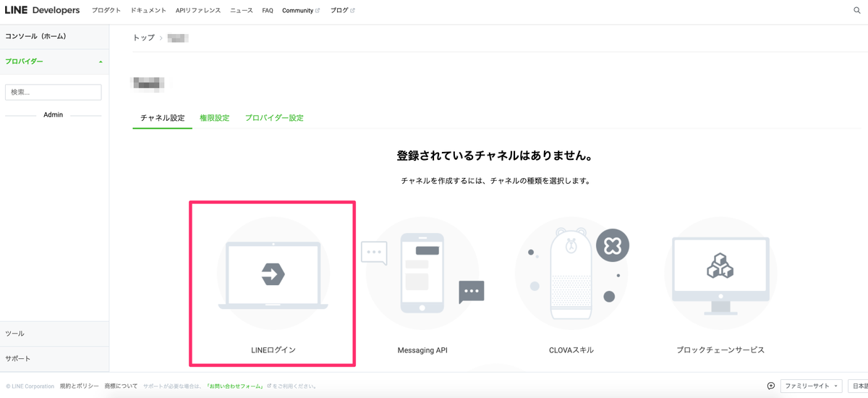Click the Admin label in sidebar

[x=54, y=115]
